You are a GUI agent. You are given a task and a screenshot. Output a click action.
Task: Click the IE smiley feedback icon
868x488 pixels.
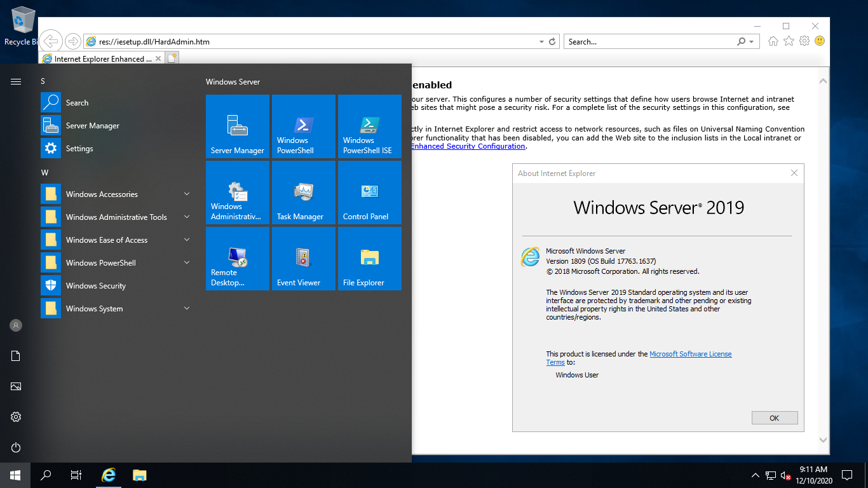click(820, 41)
